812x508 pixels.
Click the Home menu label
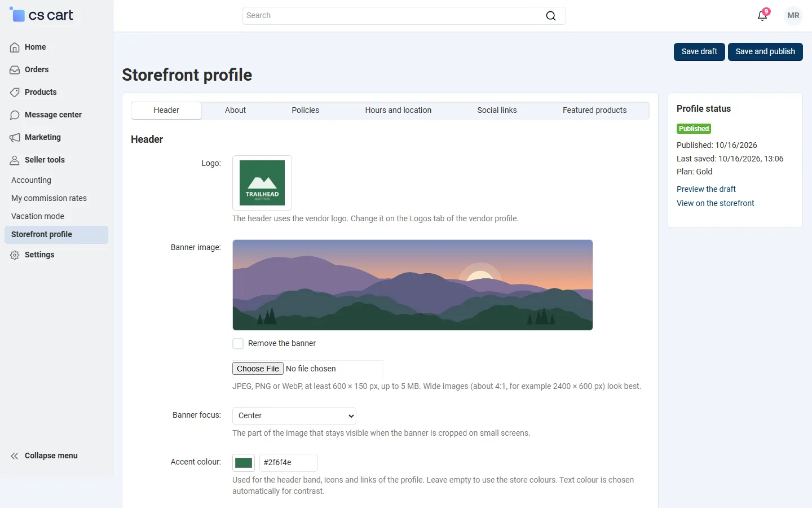click(36, 47)
